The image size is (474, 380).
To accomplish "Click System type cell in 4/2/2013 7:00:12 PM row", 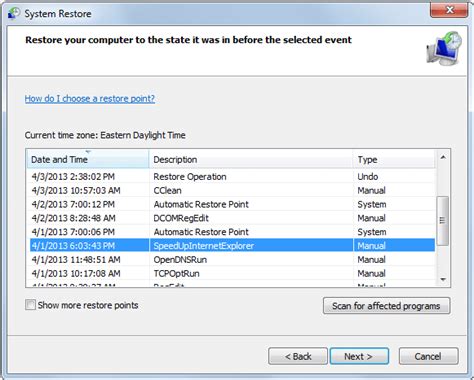I will [x=372, y=204].
